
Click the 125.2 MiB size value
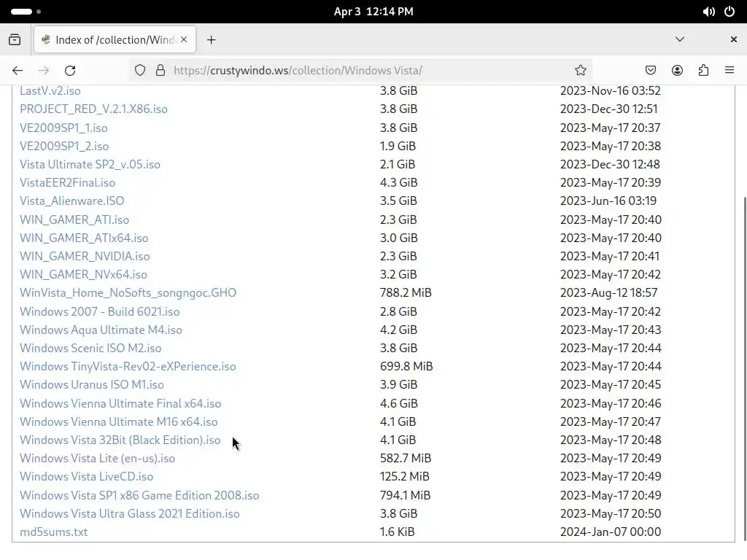tap(404, 477)
